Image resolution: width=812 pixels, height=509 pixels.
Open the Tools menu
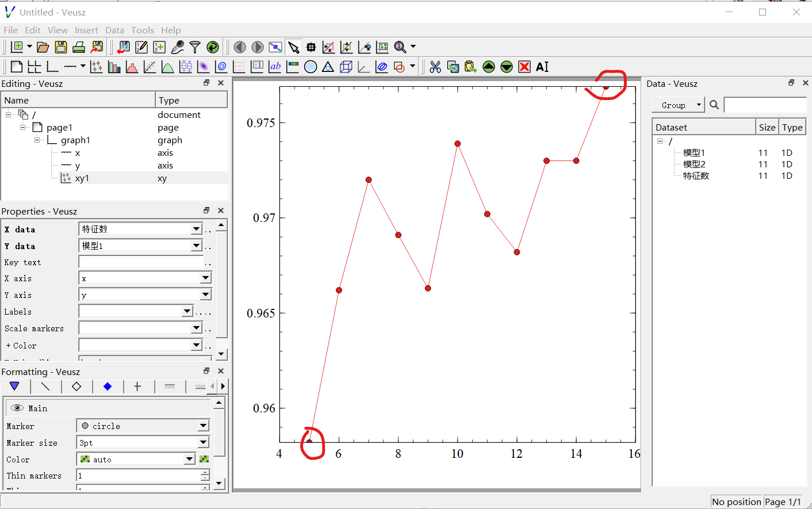click(x=143, y=30)
